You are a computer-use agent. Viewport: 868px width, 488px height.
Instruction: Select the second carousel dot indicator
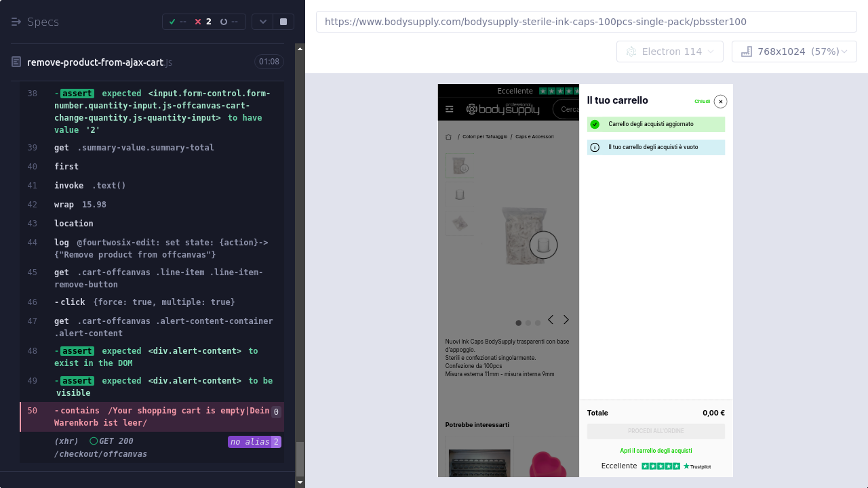click(x=528, y=323)
